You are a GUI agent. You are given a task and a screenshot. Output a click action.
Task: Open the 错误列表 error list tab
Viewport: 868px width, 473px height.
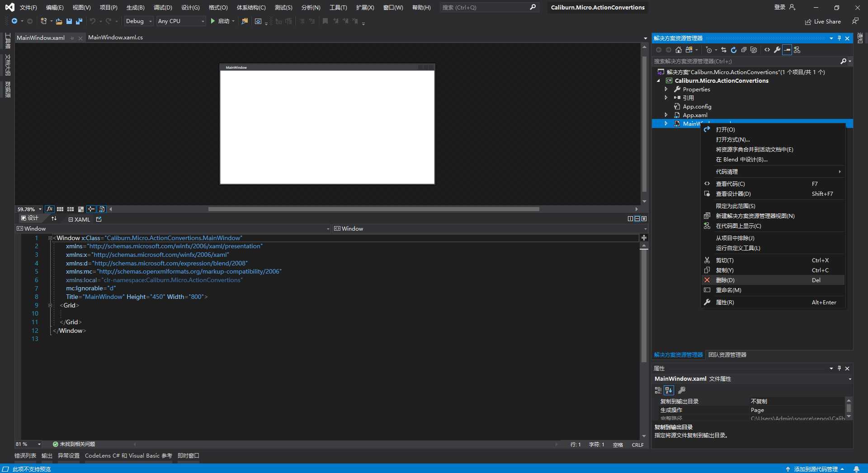25,456
